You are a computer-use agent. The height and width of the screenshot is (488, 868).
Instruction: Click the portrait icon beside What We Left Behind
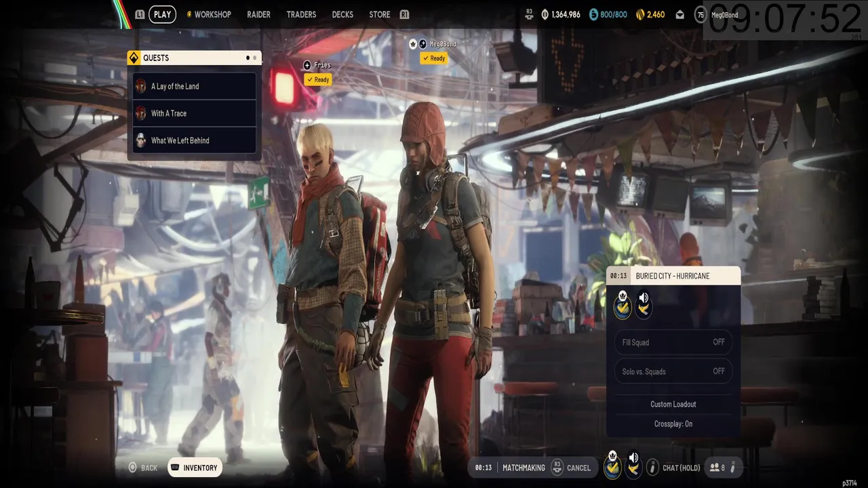pyautogui.click(x=141, y=140)
